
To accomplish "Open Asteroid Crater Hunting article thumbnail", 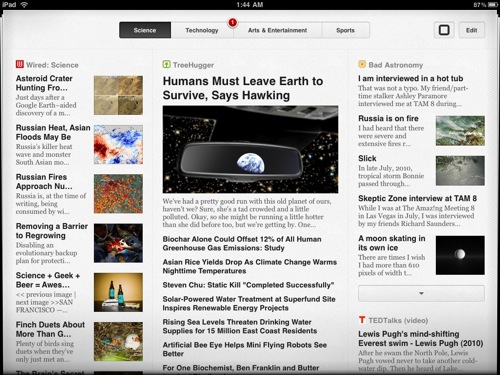I will (x=118, y=95).
